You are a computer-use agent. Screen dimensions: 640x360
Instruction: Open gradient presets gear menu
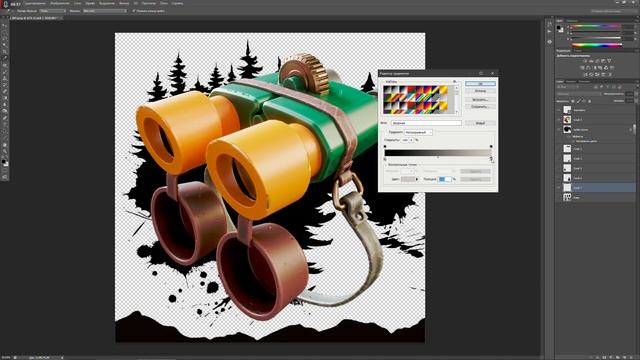click(x=454, y=82)
